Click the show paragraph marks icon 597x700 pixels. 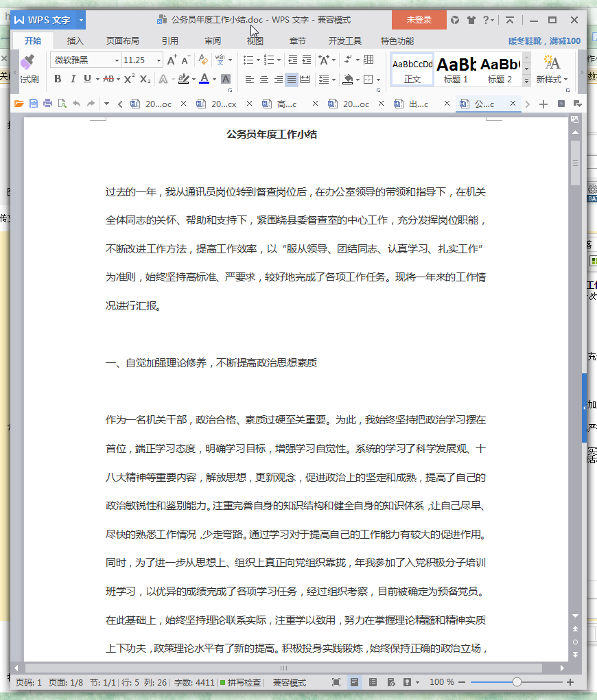[349, 60]
